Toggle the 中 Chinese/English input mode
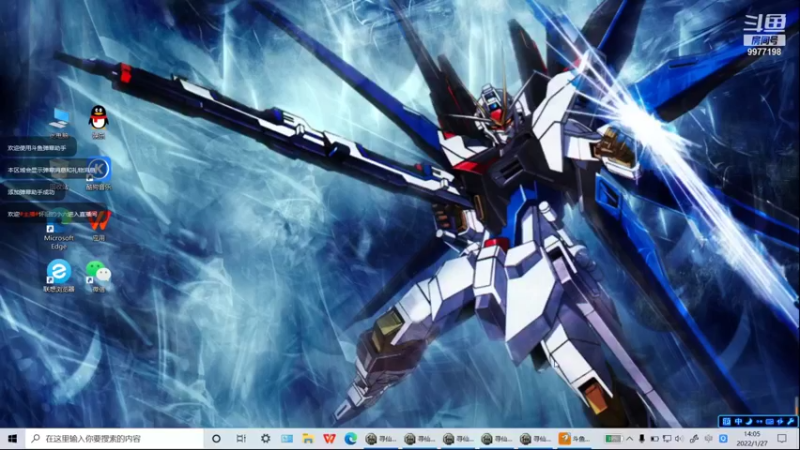The width and height of the screenshot is (800, 450). coord(738,421)
